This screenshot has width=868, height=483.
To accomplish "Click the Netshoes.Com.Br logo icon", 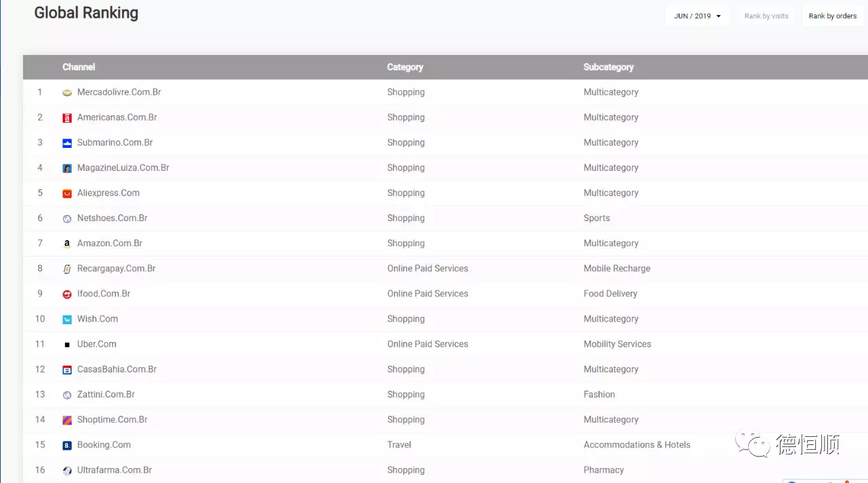I will pos(67,218).
